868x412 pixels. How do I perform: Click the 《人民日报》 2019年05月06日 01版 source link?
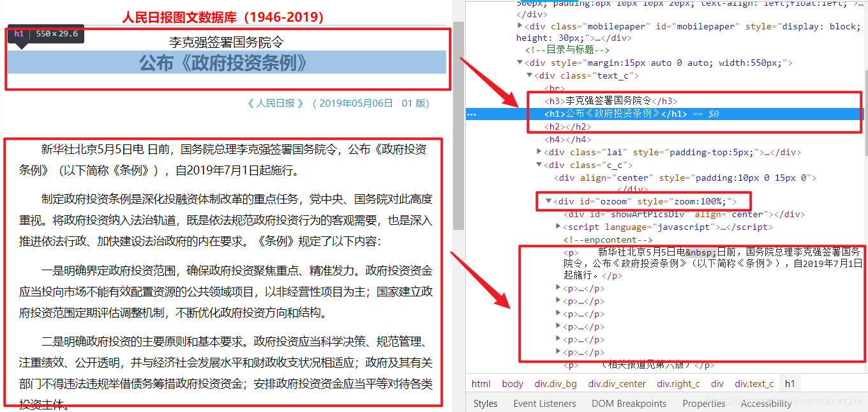[x=338, y=103]
